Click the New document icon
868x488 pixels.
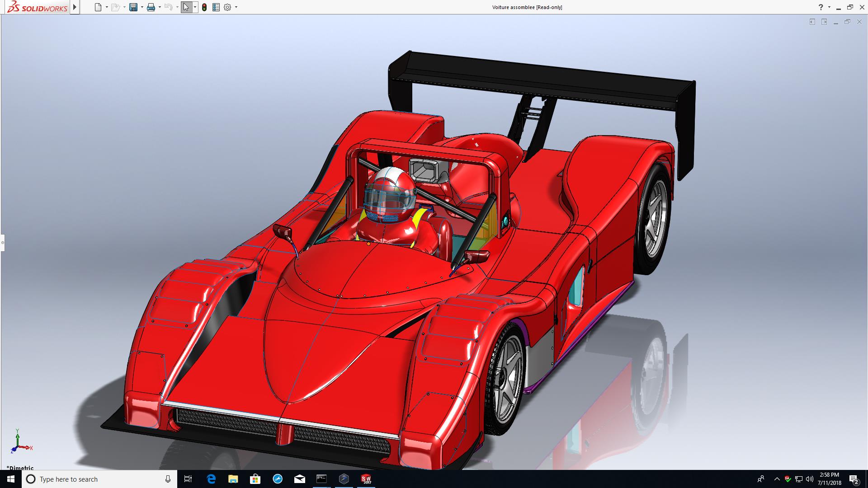pos(98,7)
